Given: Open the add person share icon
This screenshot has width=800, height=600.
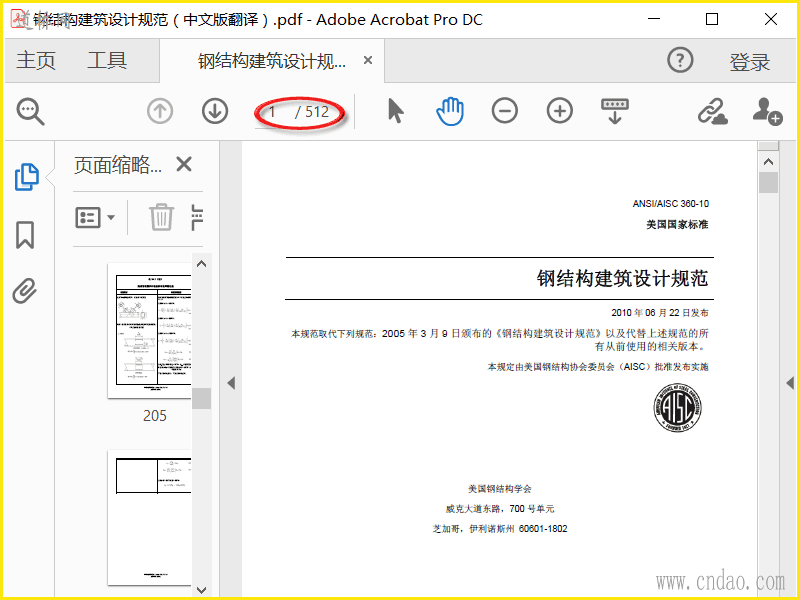Looking at the screenshot, I should [x=767, y=111].
